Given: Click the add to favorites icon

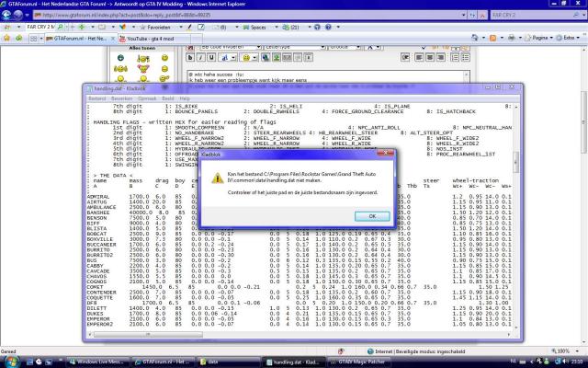Looking at the screenshot, I should tap(18, 38).
